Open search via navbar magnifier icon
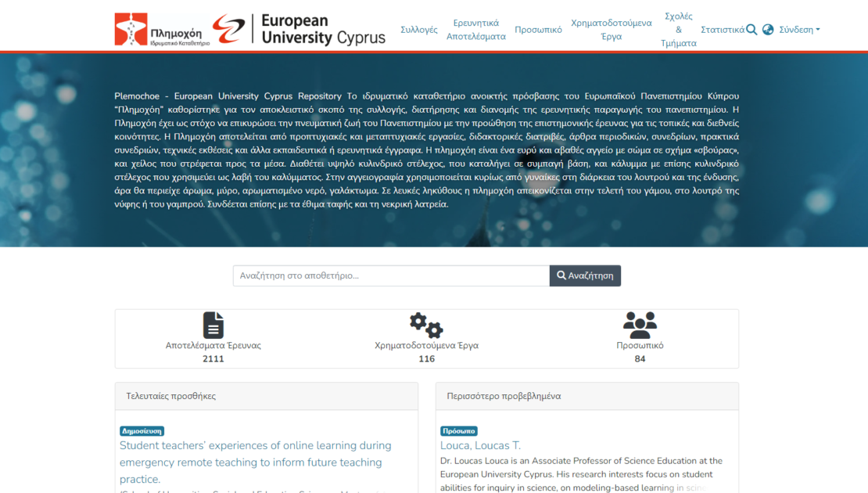This screenshot has height=493, width=868. pyautogui.click(x=751, y=30)
